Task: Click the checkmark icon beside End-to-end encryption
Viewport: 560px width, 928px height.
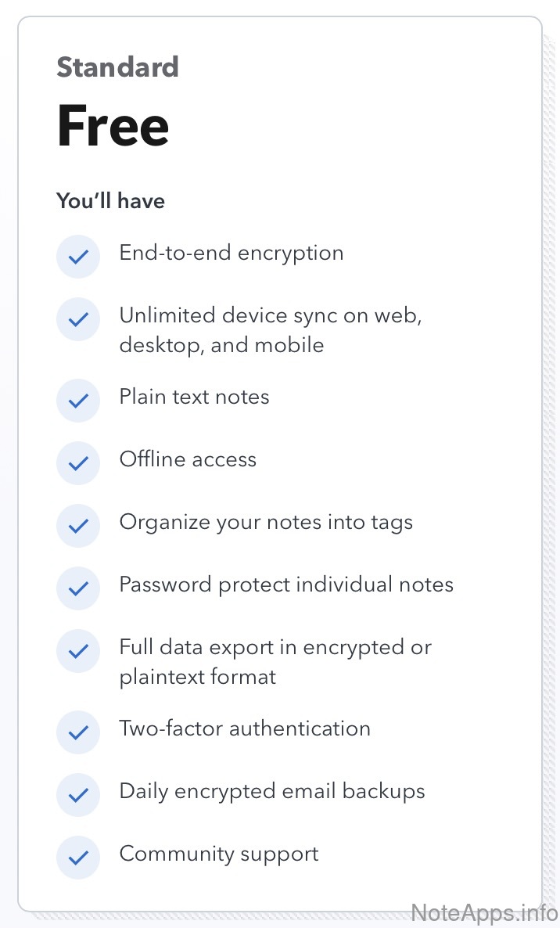Action: click(x=78, y=257)
